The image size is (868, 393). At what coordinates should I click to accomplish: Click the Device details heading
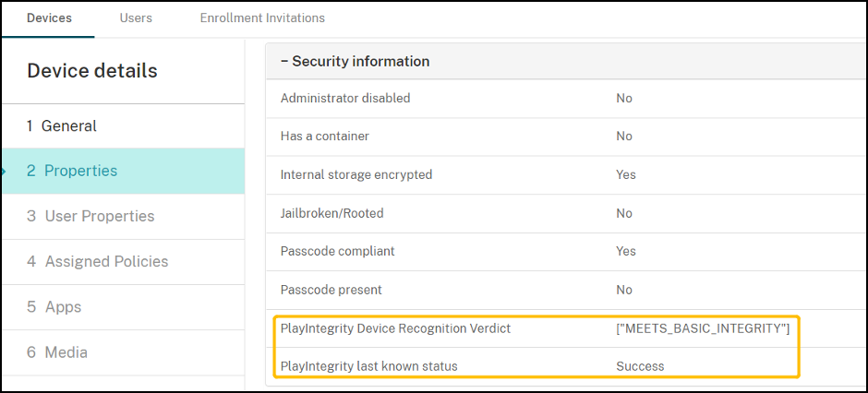click(x=92, y=71)
